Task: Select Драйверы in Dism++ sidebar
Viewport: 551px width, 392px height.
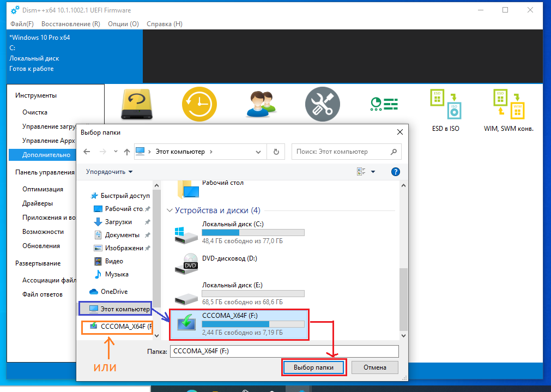Action: tap(38, 203)
